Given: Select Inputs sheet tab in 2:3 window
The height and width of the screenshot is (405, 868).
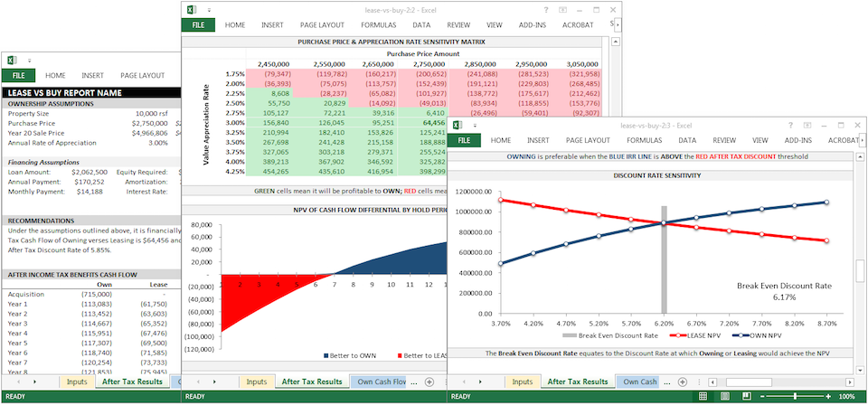Looking at the screenshot, I should (523, 381).
